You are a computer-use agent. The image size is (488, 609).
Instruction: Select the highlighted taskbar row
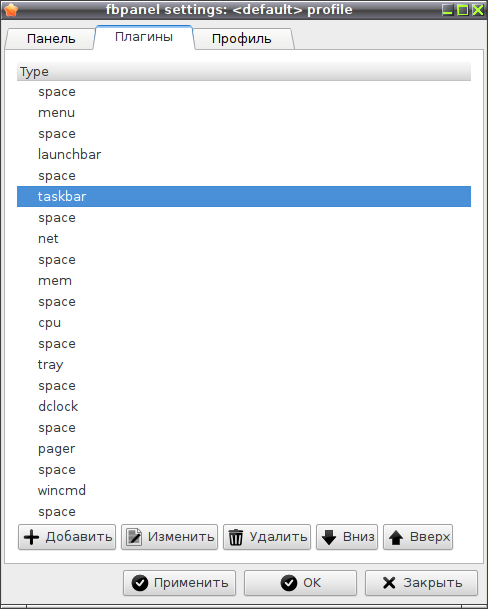coord(244,197)
